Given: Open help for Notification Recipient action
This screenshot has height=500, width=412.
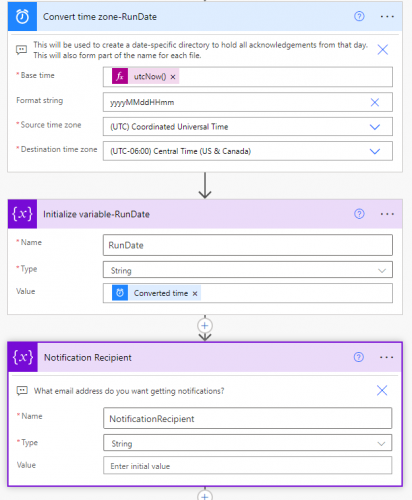Looking at the screenshot, I should pos(359,357).
